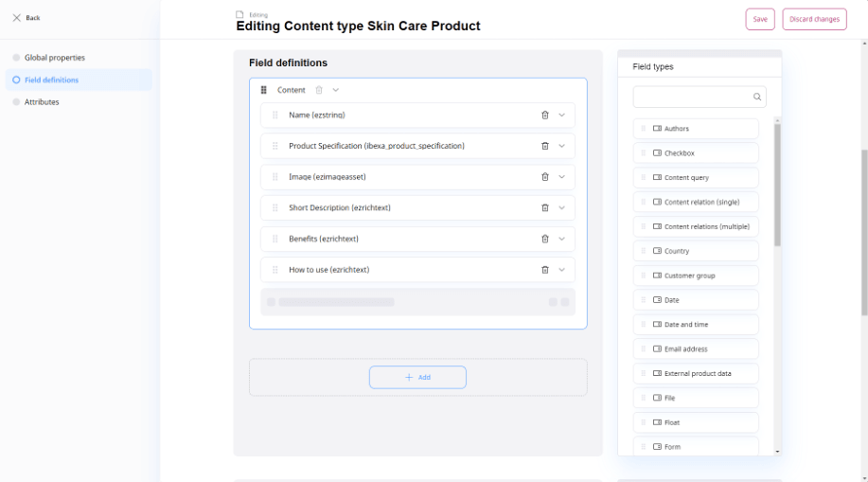The height and width of the screenshot is (482, 868).
Task: Click the Name (ezstring) label
Action: point(317,116)
